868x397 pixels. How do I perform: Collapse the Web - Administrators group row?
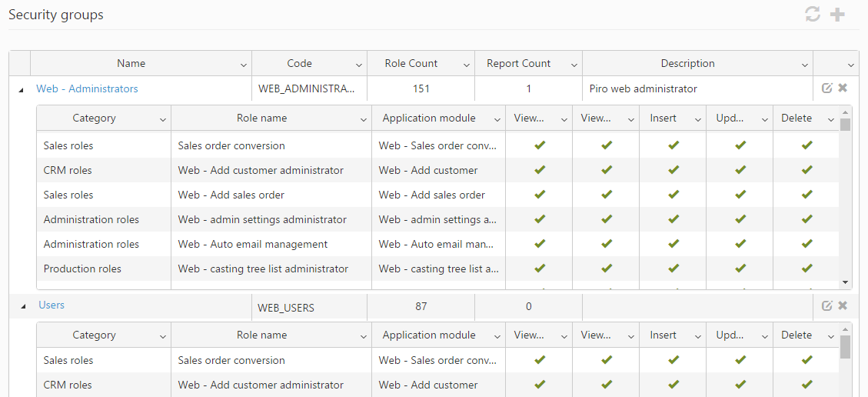(20, 89)
